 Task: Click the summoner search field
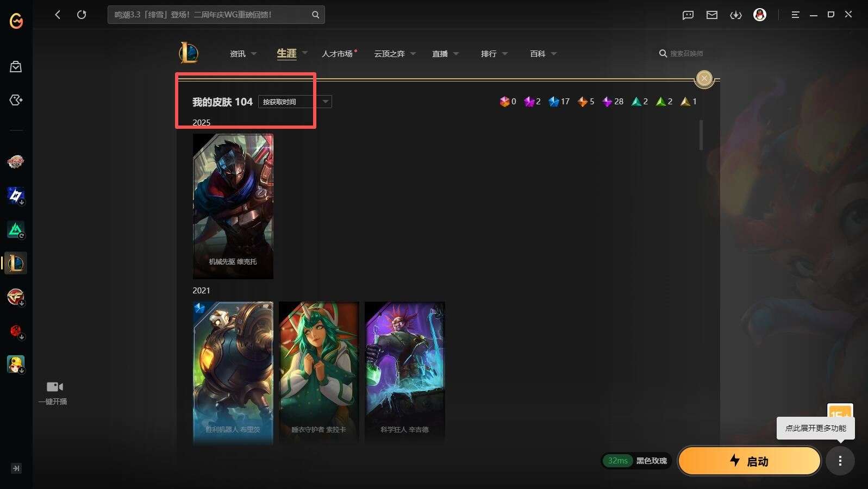coord(682,53)
